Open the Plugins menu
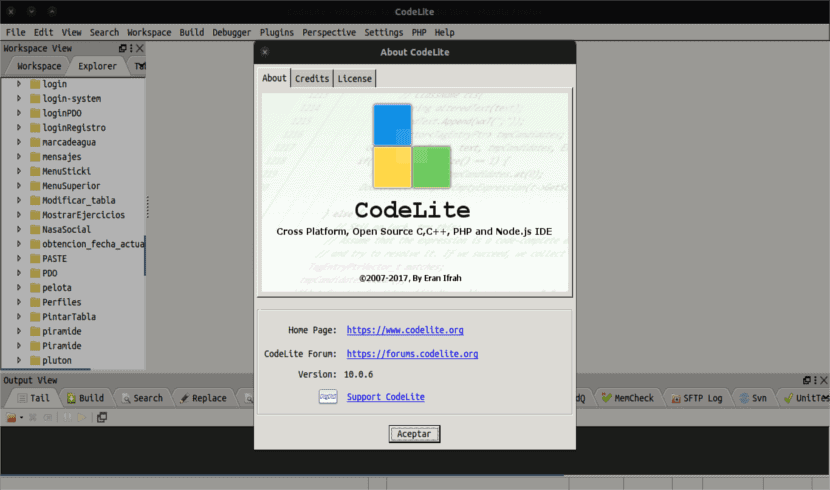The image size is (830, 490). [x=276, y=32]
